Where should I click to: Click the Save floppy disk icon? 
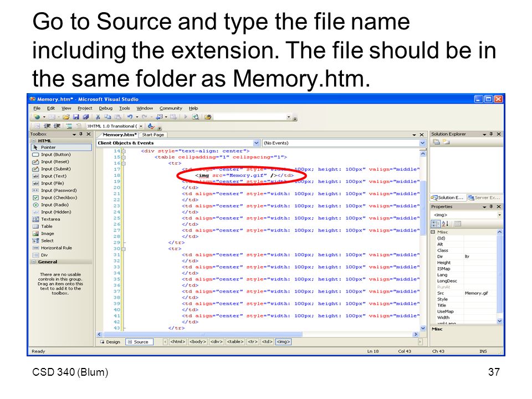tap(76, 117)
